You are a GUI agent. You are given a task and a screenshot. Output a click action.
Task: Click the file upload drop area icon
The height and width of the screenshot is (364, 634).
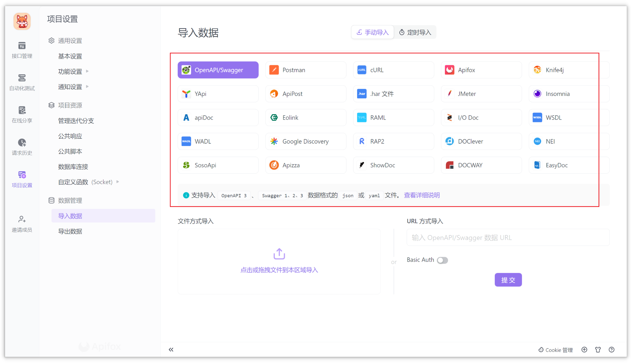tap(279, 254)
